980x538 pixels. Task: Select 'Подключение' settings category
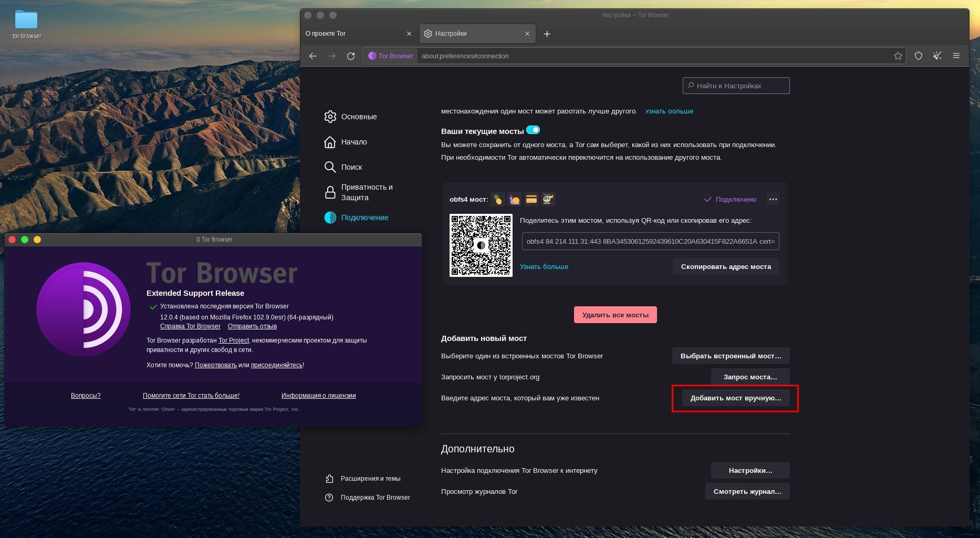(x=357, y=218)
